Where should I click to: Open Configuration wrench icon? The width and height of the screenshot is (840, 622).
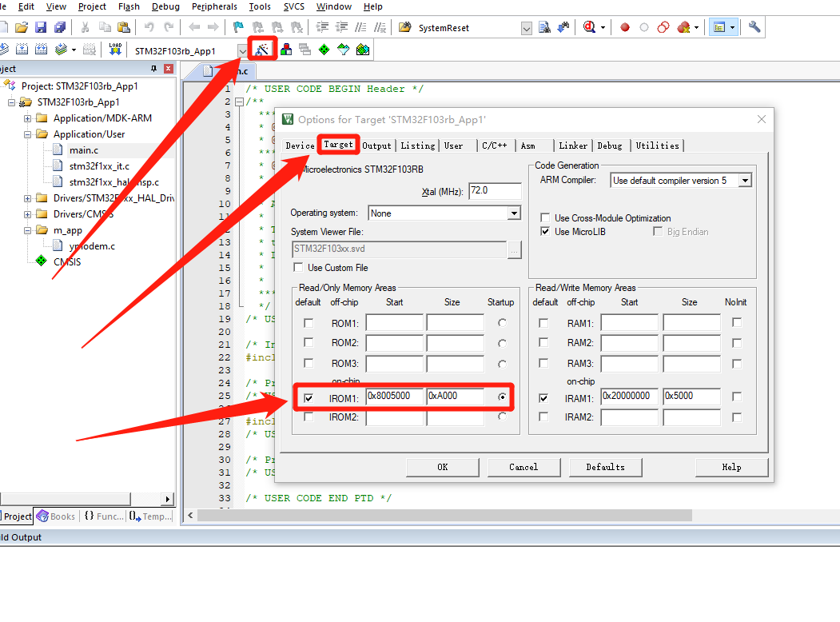pos(754,27)
